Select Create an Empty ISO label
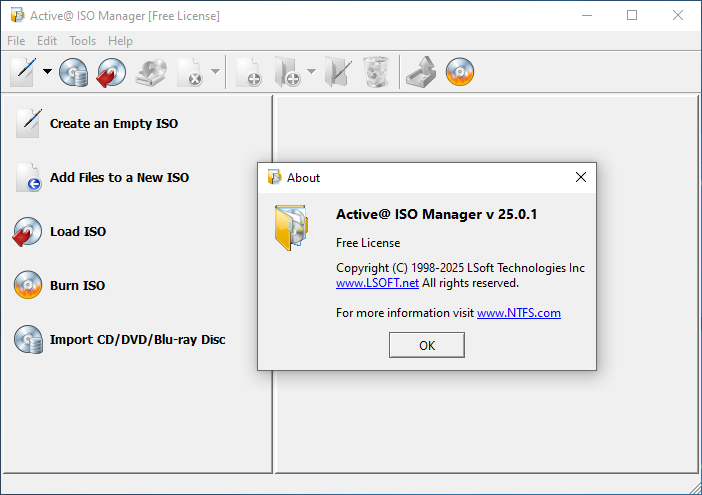This screenshot has height=495, width=702. (114, 124)
